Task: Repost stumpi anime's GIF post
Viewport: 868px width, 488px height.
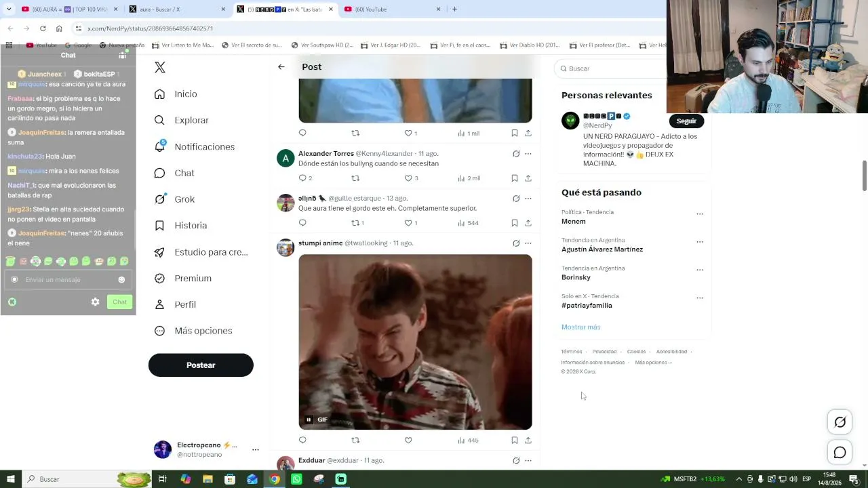Action: pyautogui.click(x=355, y=441)
